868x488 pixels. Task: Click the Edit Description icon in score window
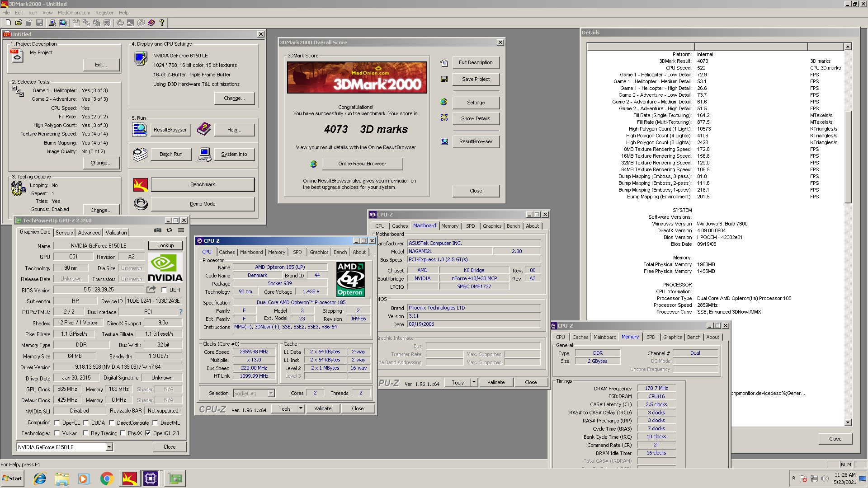pyautogui.click(x=444, y=63)
